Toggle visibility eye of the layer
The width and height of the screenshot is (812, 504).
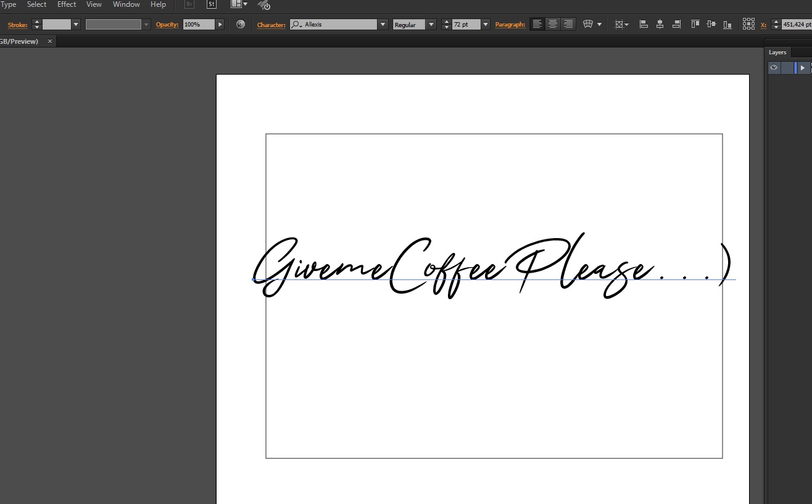click(x=774, y=68)
